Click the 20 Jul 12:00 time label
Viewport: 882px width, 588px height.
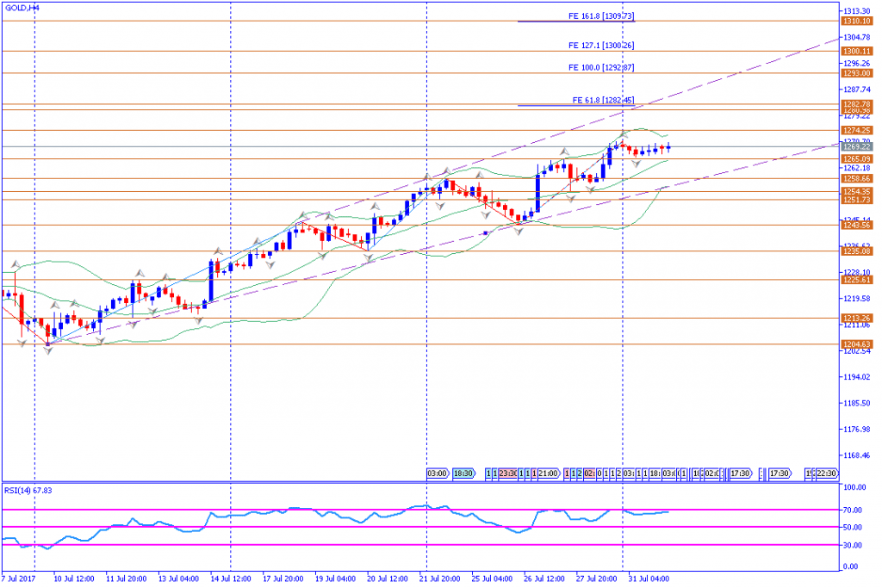pyautogui.click(x=388, y=579)
